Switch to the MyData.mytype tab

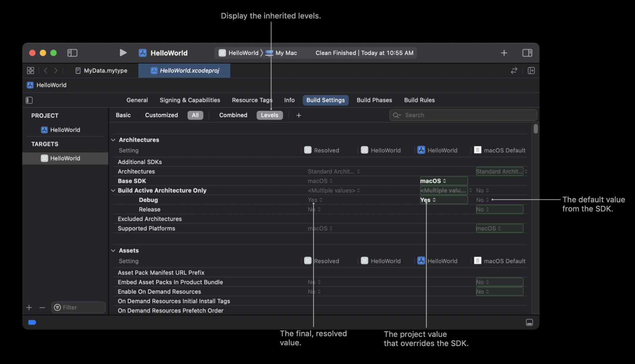click(x=101, y=70)
